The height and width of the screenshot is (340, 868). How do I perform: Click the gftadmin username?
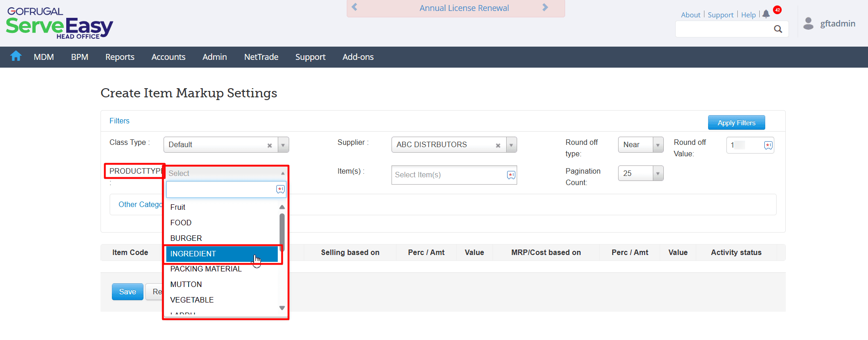tap(837, 23)
